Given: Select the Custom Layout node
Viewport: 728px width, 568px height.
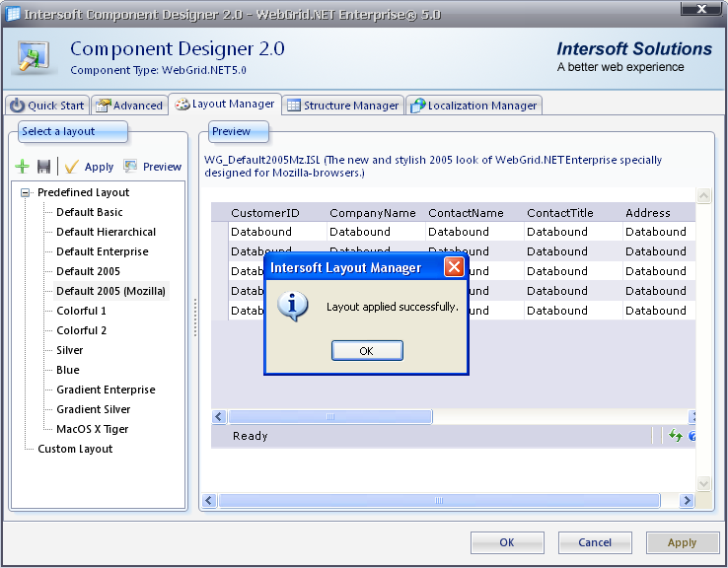Looking at the screenshot, I should [x=75, y=449].
